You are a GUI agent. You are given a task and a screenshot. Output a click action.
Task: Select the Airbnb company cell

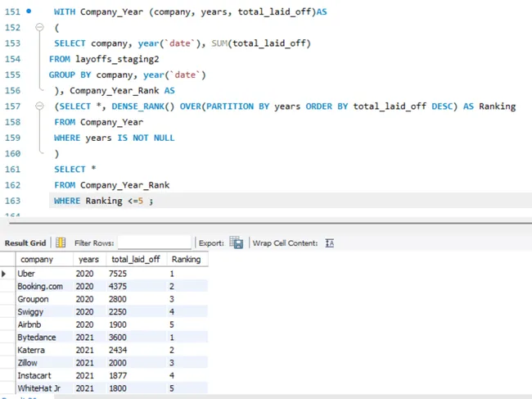click(x=44, y=324)
